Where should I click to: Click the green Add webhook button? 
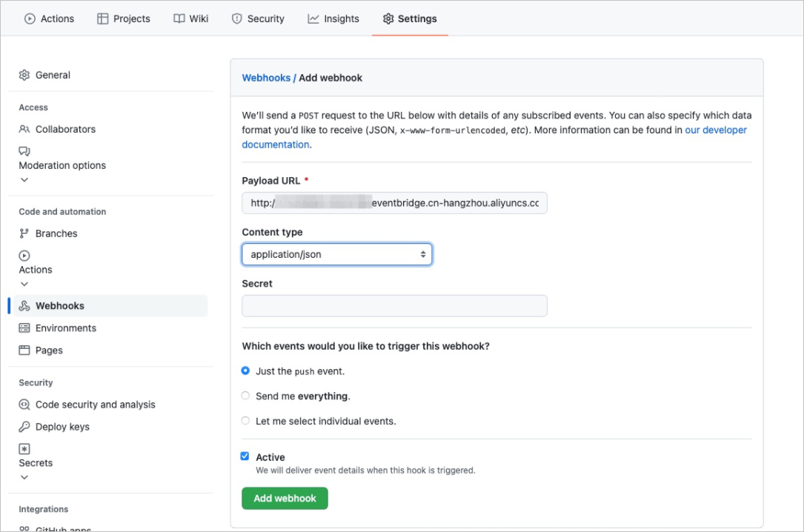click(285, 498)
